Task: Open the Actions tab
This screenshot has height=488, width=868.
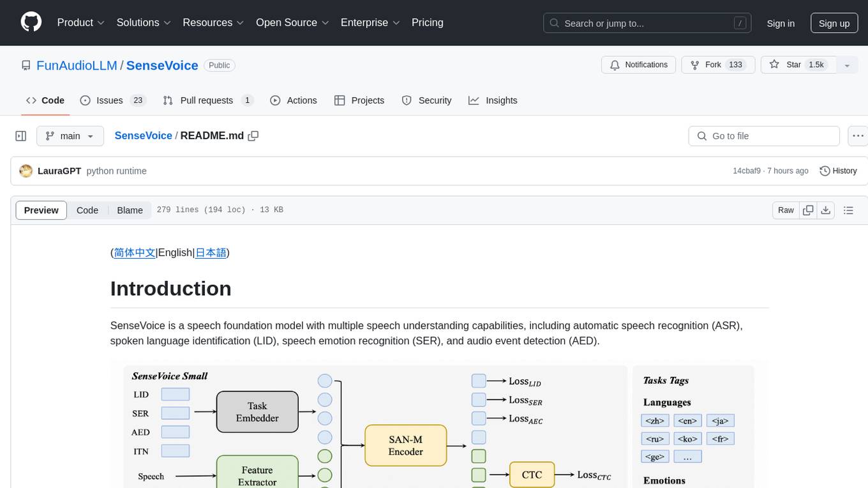Action: click(x=294, y=100)
